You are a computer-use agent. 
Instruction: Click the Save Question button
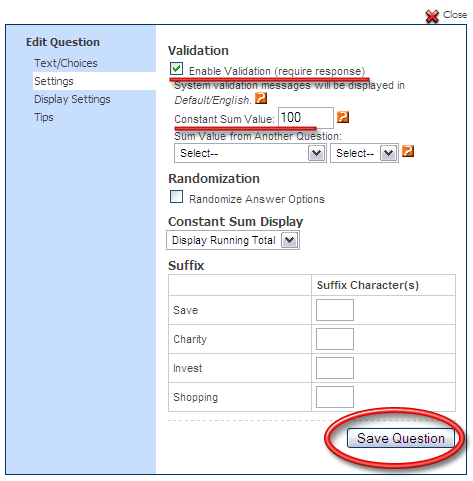401,438
